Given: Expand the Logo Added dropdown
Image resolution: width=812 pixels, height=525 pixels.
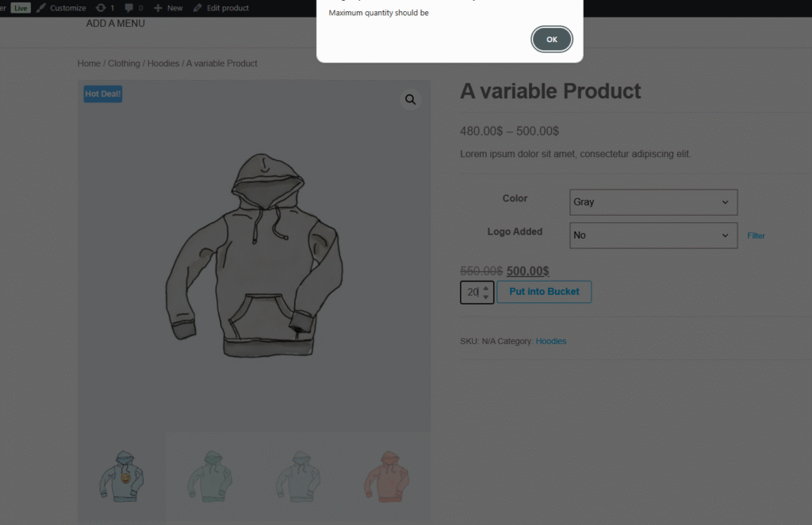Looking at the screenshot, I should [653, 236].
